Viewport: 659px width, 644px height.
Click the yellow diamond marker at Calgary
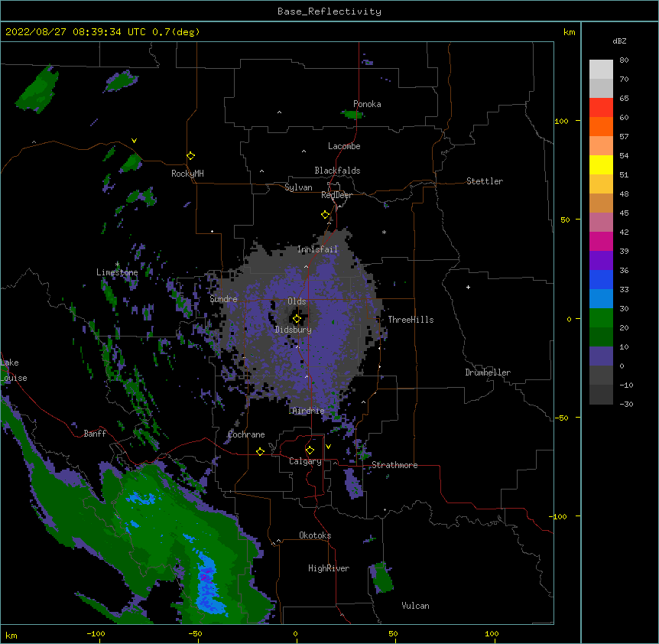point(310,450)
